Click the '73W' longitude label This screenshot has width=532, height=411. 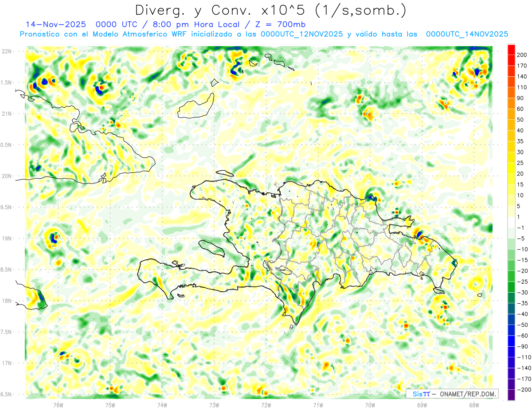(x=214, y=404)
